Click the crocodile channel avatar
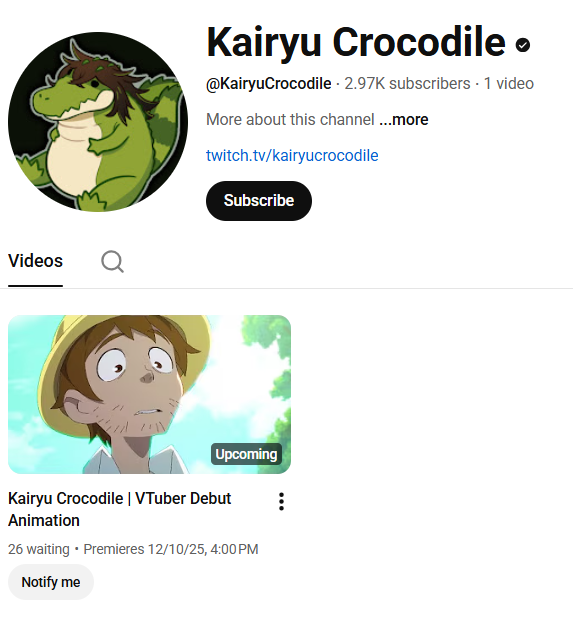The image size is (573, 638). point(98,122)
